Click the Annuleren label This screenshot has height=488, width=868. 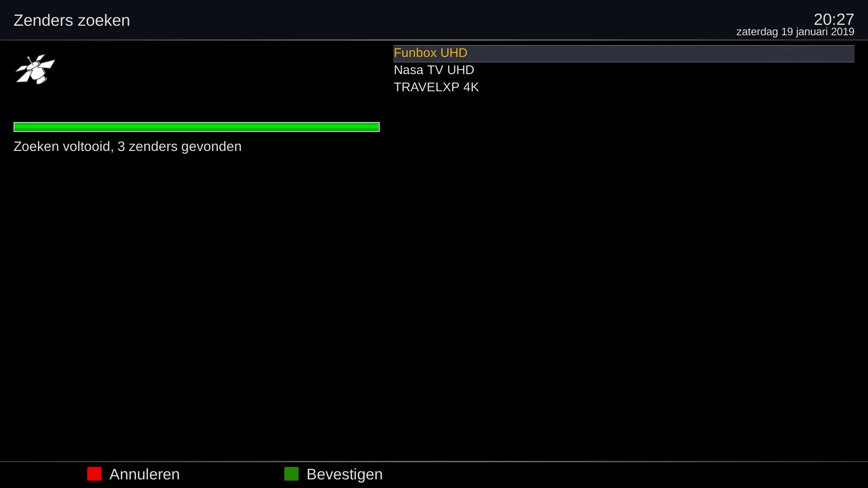point(145,474)
